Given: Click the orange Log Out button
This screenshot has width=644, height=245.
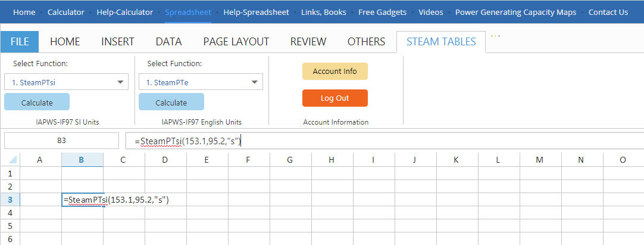Looking at the screenshot, I should [334, 98].
